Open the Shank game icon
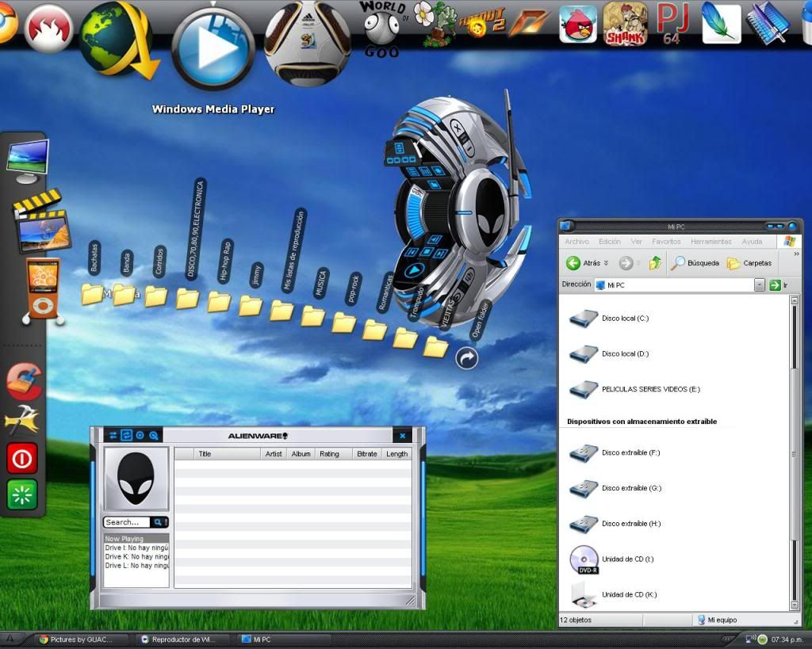The height and width of the screenshot is (649, 812). pos(626,24)
